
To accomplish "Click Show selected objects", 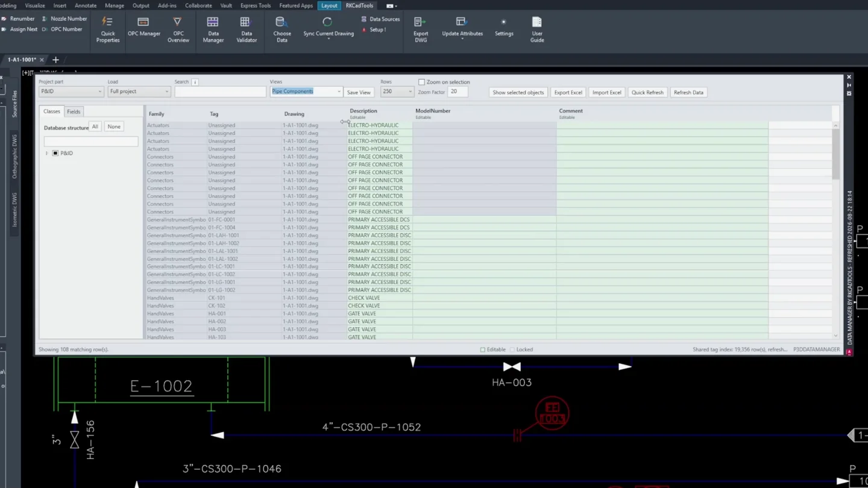I will [518, 92].
